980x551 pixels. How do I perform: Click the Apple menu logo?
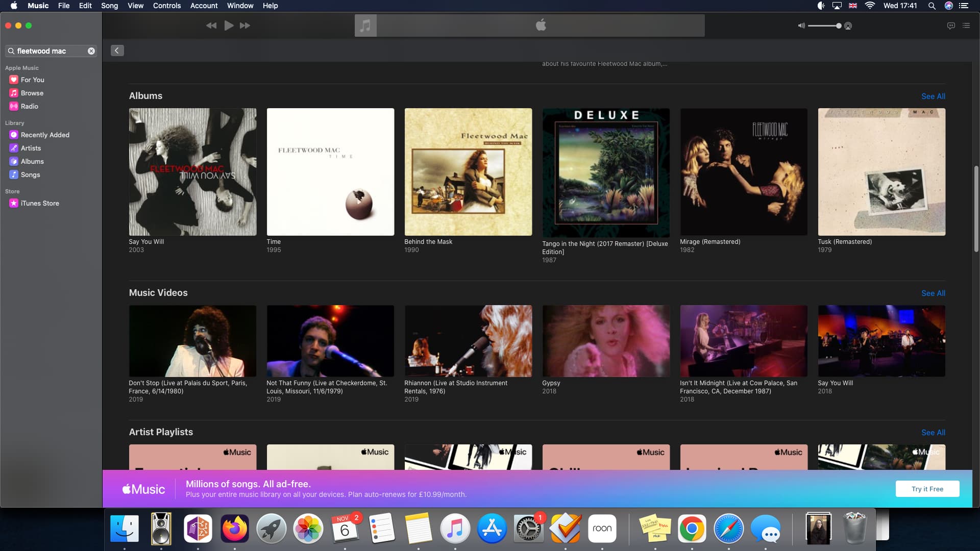[x=14, y=6]
